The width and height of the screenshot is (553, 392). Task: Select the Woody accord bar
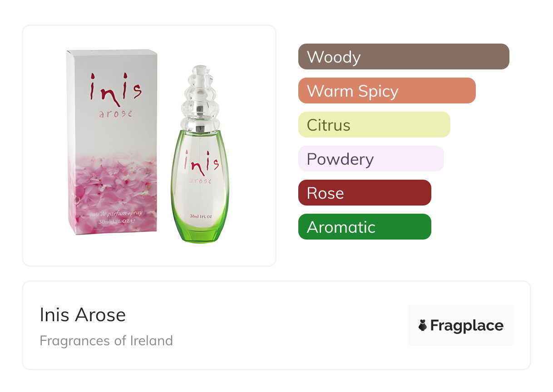[x=404, y=57]
